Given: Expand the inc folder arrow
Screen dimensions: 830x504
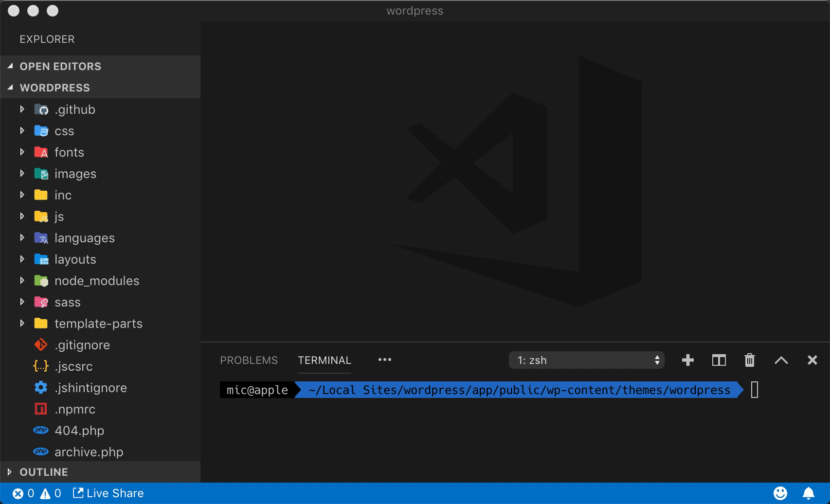Looking at the screenshot, I should [22, 195].
